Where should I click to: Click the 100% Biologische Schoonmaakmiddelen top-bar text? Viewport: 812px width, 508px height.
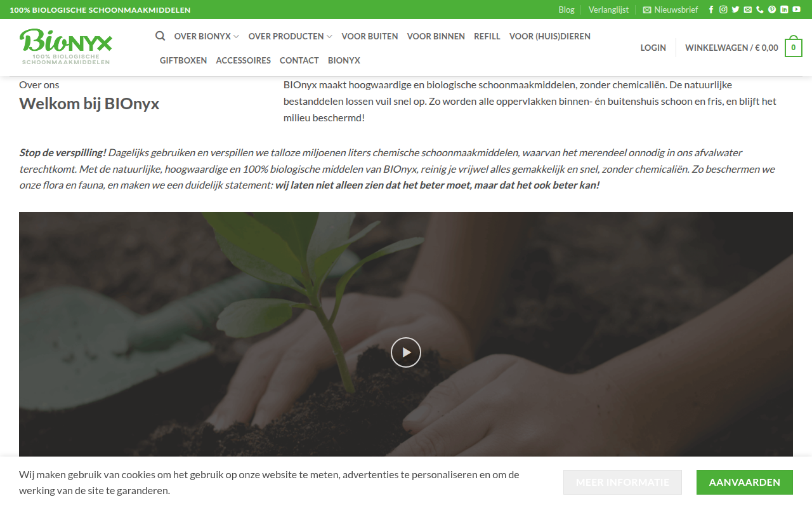(x=100, y=10)
